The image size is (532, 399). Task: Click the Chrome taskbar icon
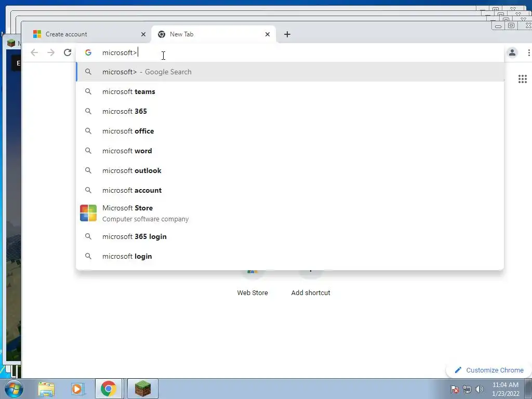click(x=109, y=389)
